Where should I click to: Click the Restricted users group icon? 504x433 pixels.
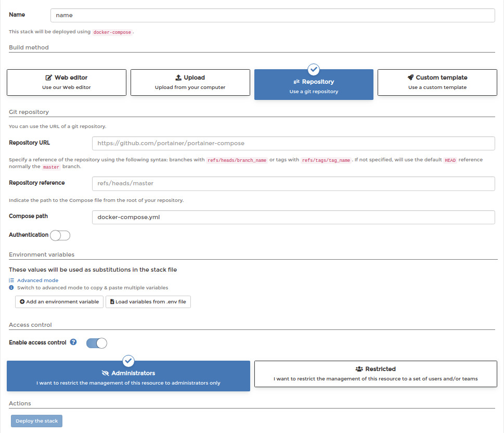point(359,369)
